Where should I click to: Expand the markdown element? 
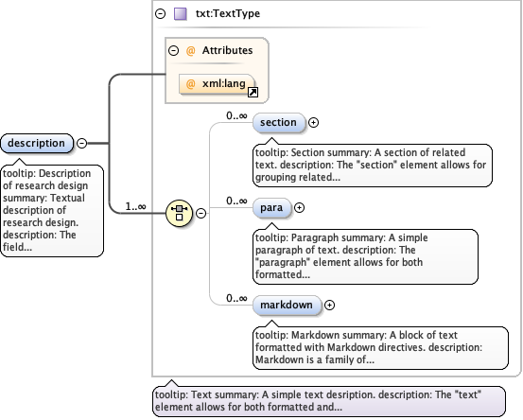coord(329,305)
